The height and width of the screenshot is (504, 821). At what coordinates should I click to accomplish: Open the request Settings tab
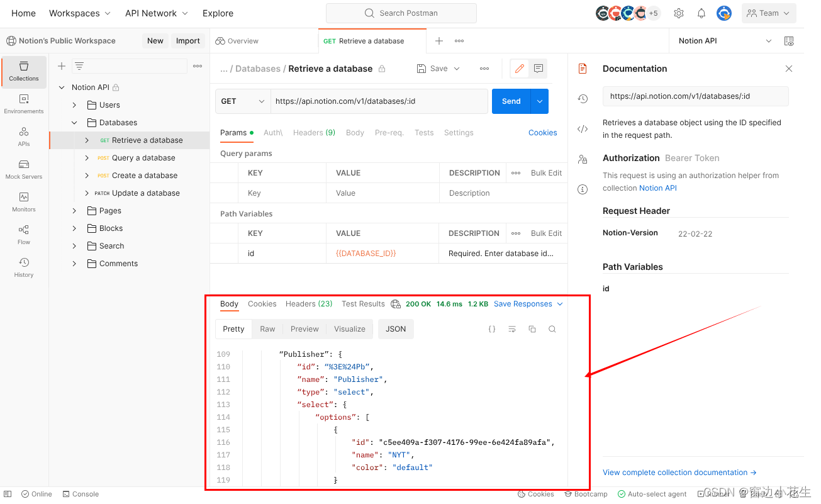tap(459, 133)
